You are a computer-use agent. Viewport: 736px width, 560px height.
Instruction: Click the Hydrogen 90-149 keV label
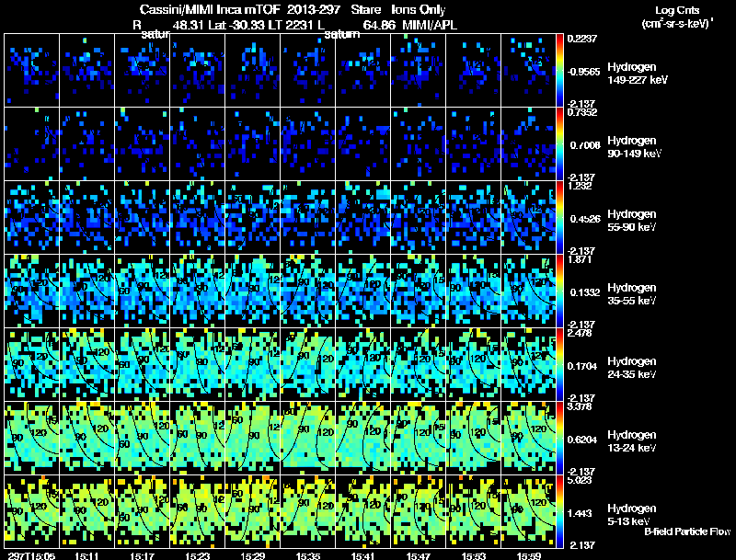click(x=634, y=147)
